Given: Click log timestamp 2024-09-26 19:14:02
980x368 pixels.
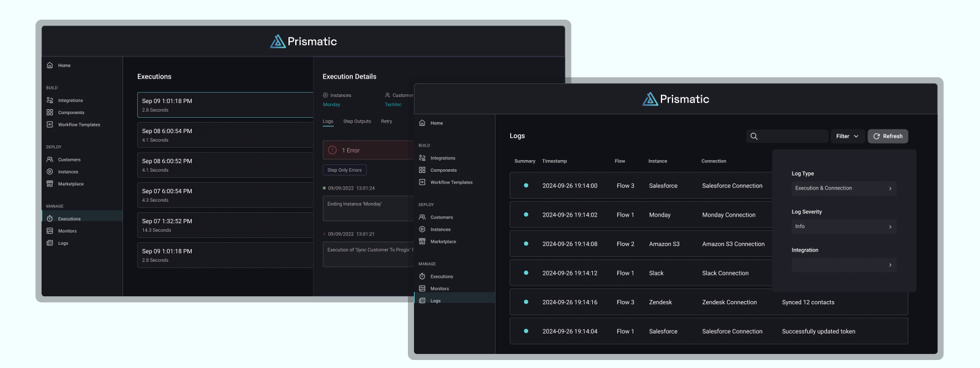Looking at the screenshot, I should [x=570, y=215].
